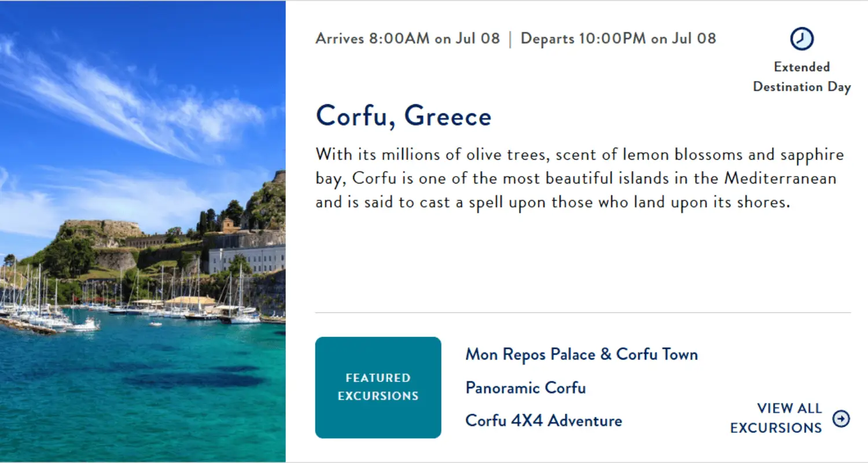868x463 pixels.
Task: Click the Arrives 8:00AM on Jul 08 text
Action: [407, 38]
